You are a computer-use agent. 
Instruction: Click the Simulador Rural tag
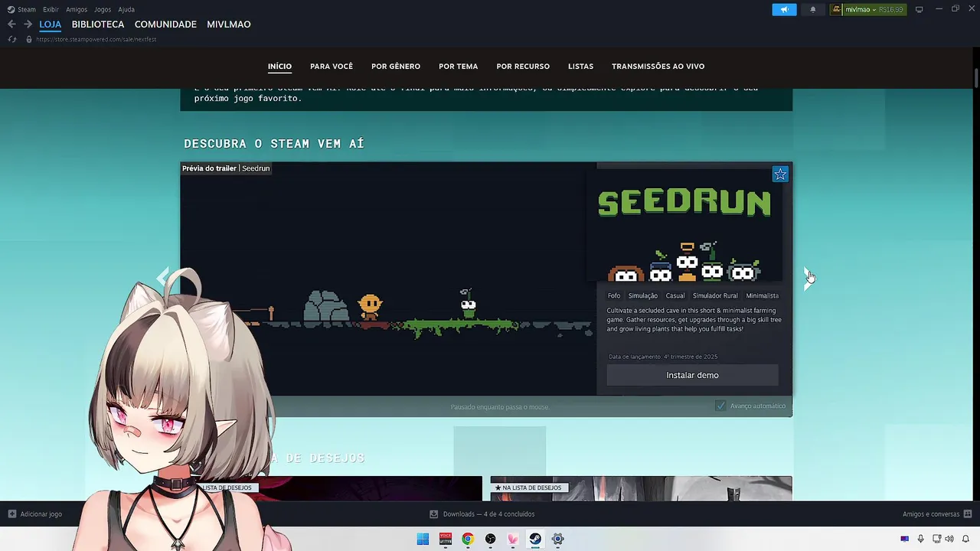(x=715, y=295)
